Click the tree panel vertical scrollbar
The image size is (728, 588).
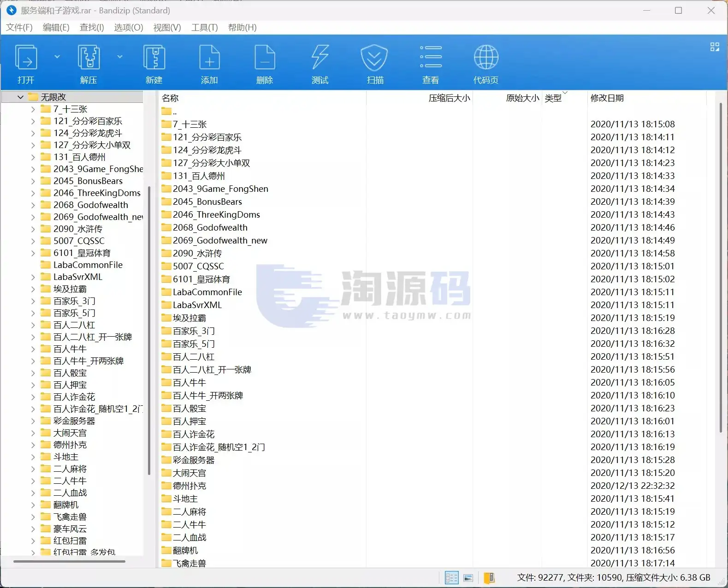[149, 330]
